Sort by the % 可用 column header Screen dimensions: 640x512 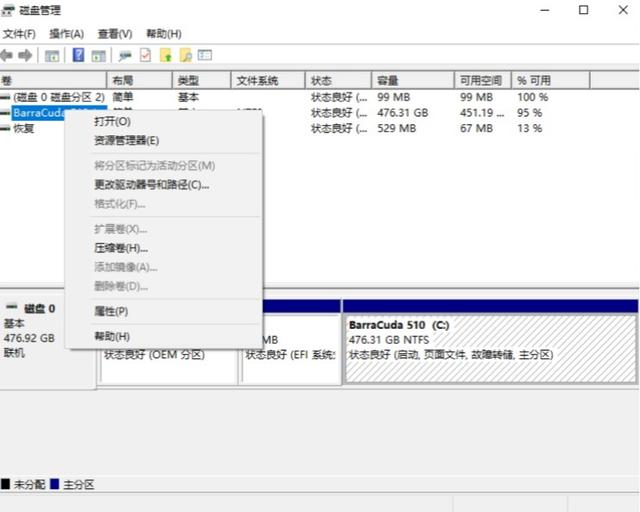tap(551, 80)
